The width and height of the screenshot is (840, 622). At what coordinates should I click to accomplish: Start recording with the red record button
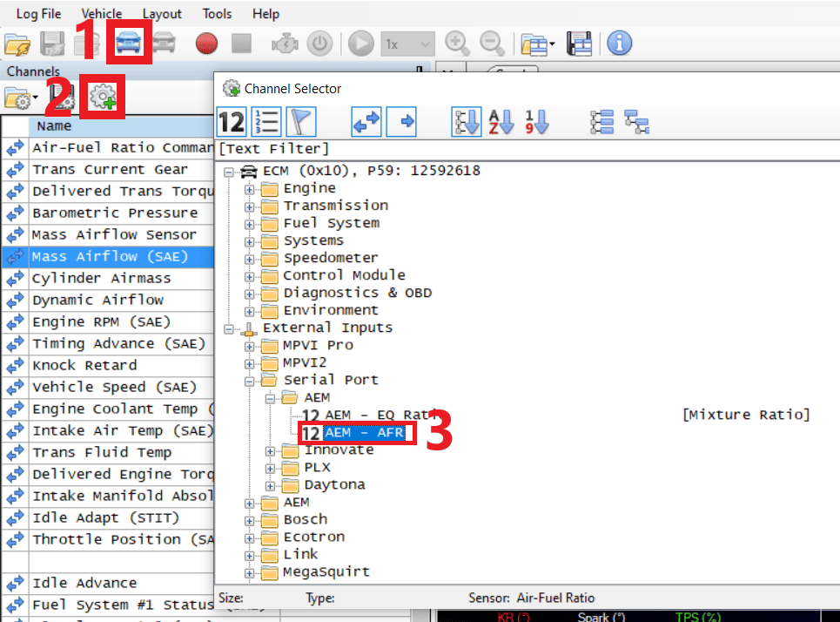pyautogui.click(x=207, y=44)
